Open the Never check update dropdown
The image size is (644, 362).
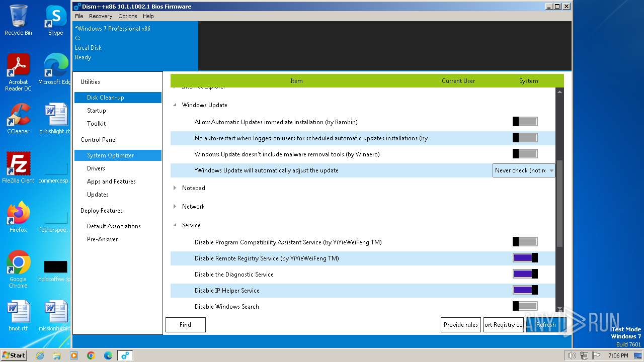point(524,170)
